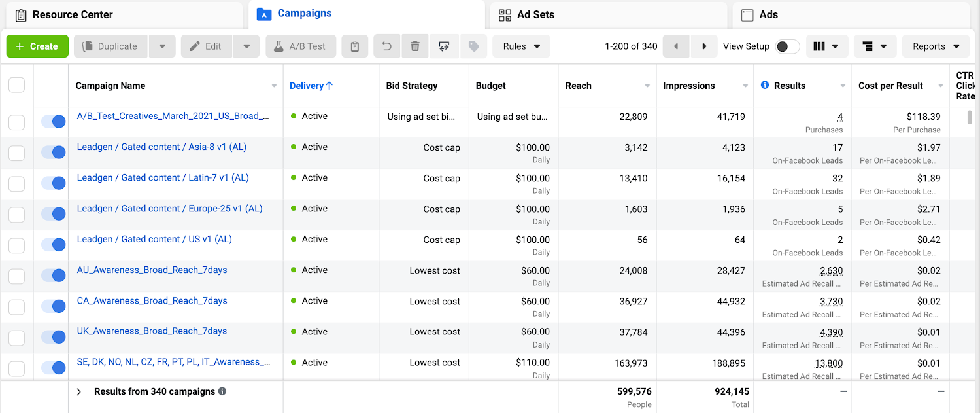Click the info icon after 340 campaigns

[222, 391]
